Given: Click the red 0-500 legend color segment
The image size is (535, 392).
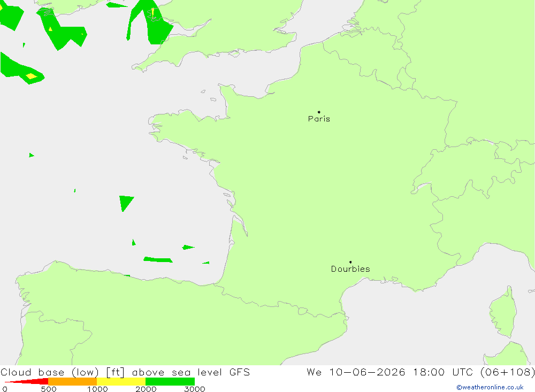Looking at the screenshot, I should (27, 381).
